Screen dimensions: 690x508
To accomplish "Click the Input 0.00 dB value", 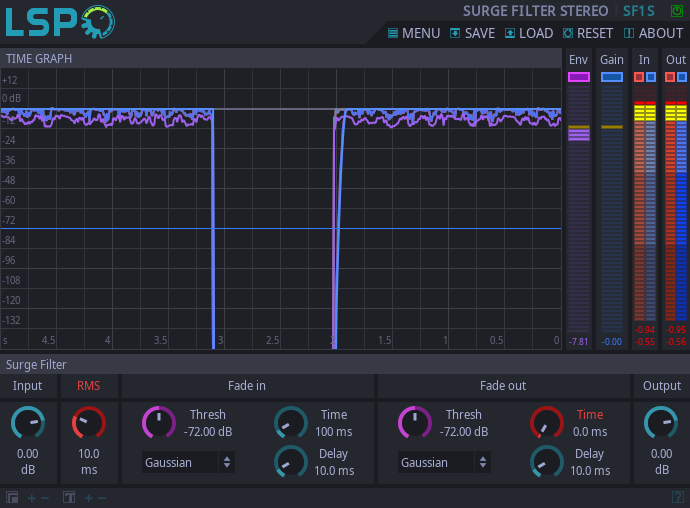I will coord(28,462).
